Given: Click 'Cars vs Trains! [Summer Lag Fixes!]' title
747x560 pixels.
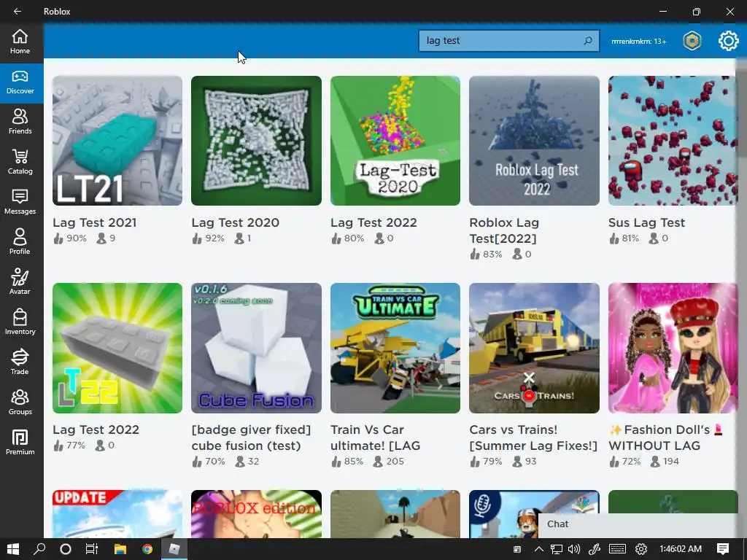Looking at the screenshot, I should [x=533, y=437].
